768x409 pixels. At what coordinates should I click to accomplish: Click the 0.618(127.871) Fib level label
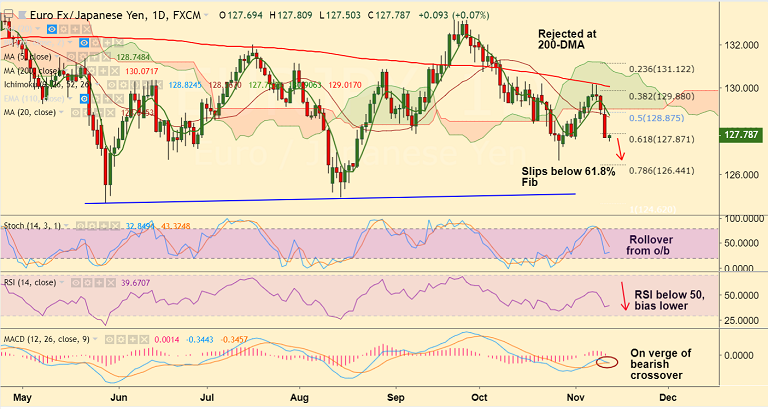coord(662,140)
